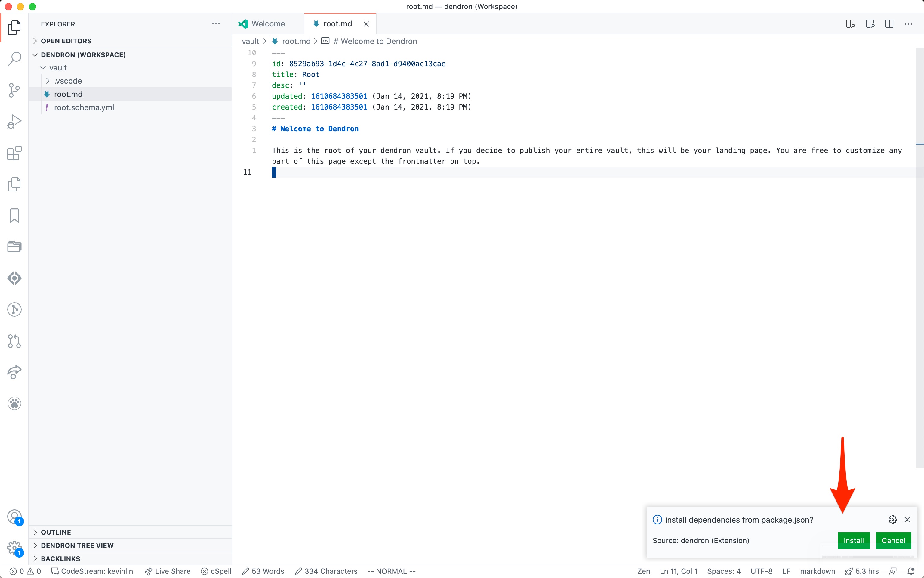
Task: Click the errors and warnings status indicator
Action: pos(25,571)
